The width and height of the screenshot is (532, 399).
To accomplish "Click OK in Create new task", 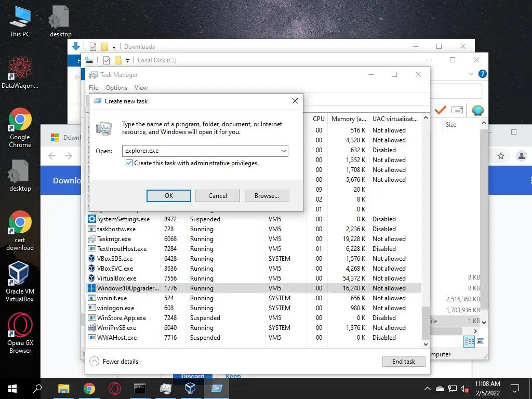I will pos(169,196).
